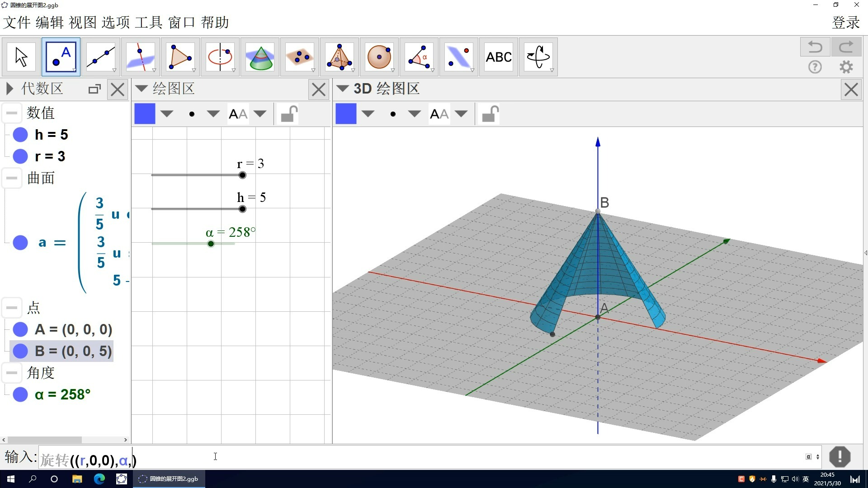The image size is (868, 488).
Task: Open the 工具 menu
Action: pos(148,22)
